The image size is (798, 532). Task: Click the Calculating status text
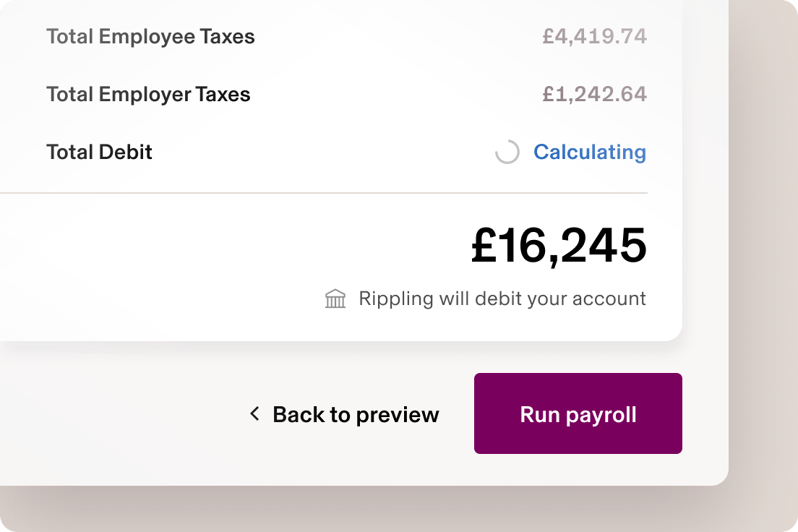(x=590, y=153)
